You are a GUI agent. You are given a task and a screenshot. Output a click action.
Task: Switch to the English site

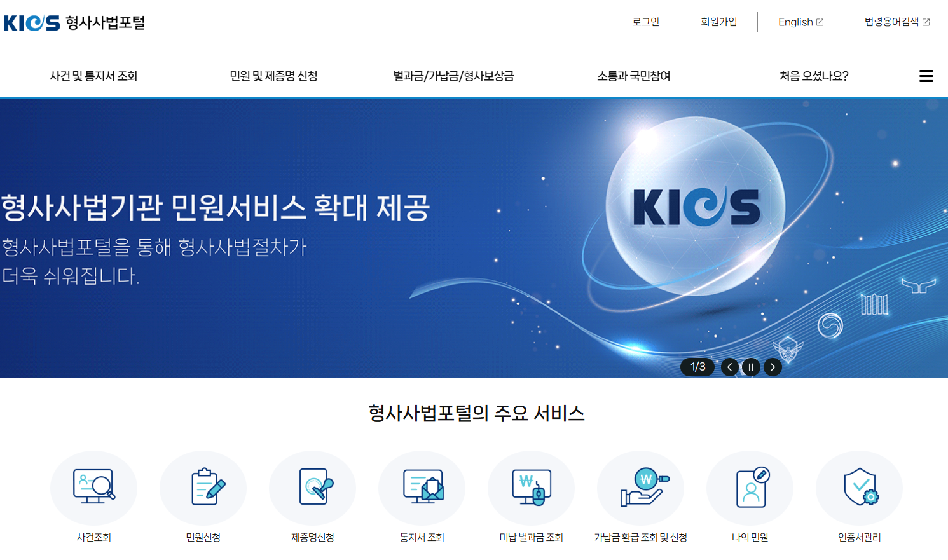pos(800,22)
